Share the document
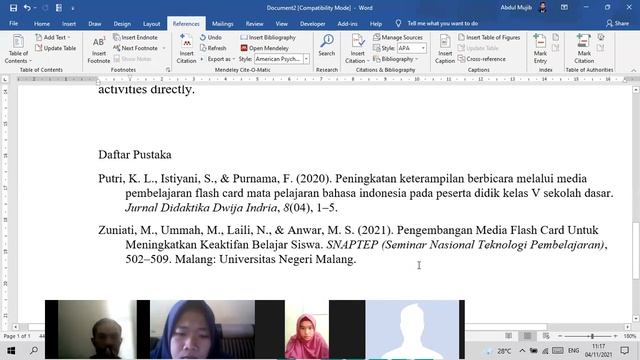640x360 pixels. [617, 24]
